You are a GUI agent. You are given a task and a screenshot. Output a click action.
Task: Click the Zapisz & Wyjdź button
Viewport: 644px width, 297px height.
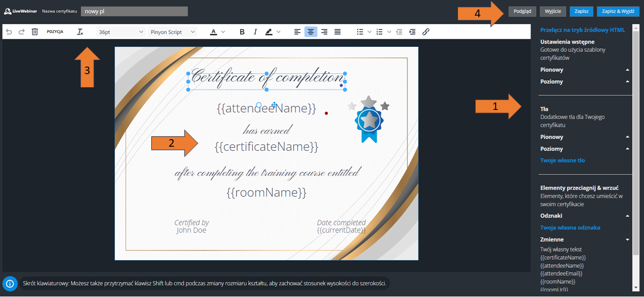[x=618, y=11]
